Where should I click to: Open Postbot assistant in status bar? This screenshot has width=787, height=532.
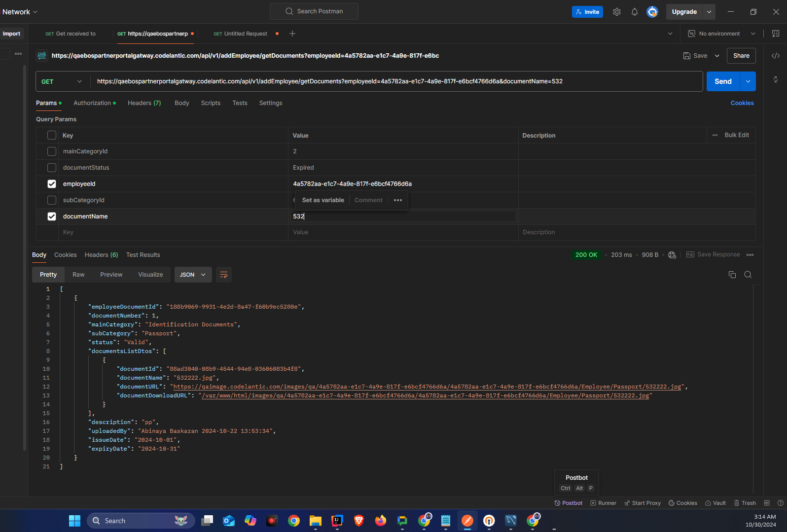569,503
